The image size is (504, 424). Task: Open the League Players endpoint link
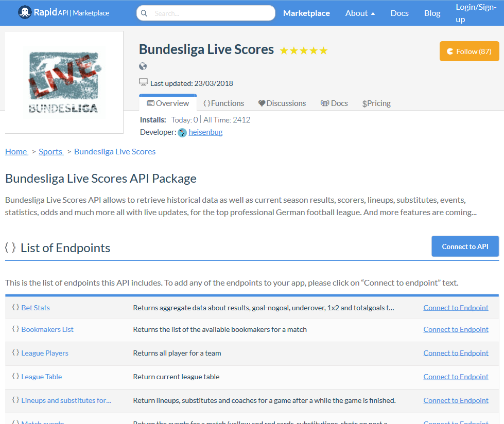(x=45, y=353)
